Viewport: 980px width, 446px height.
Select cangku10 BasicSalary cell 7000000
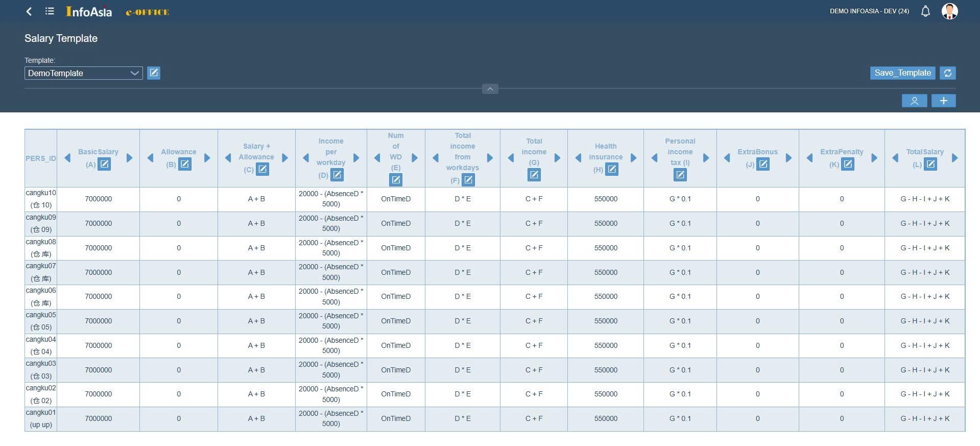[98, 199]
